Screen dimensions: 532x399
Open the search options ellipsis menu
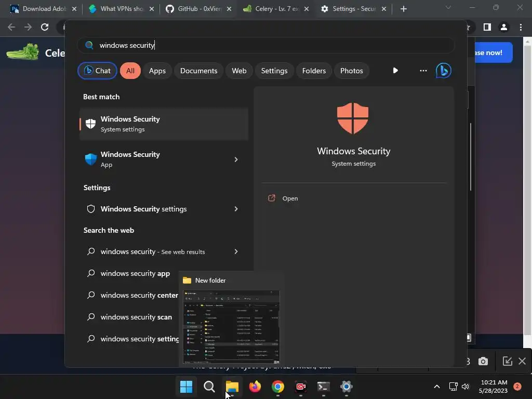tap(423, 71)
